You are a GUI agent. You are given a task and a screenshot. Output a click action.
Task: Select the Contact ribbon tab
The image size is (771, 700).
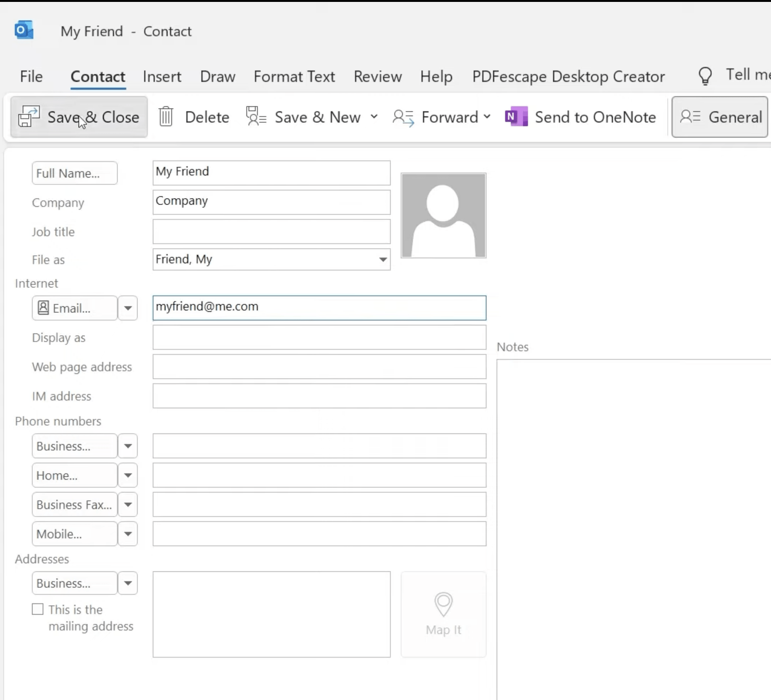pos(98,77)
